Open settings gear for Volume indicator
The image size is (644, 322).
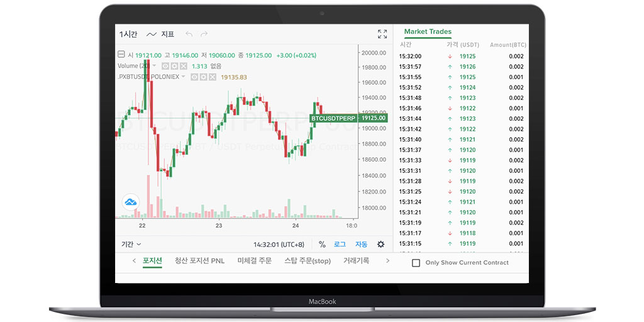tap(174, 66)
